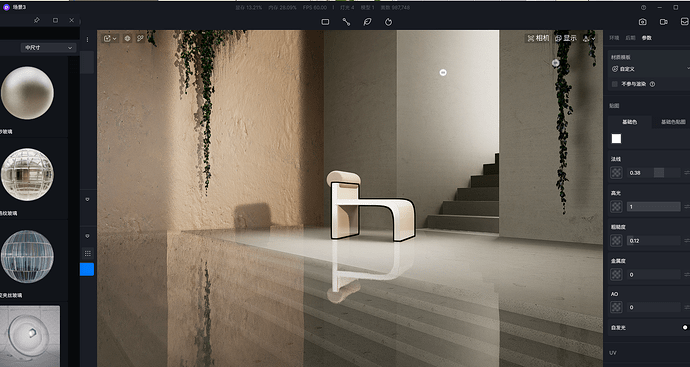This screenshot has height=367, width=690.
Task: Click the 相机 camera button in viewport
Action: pyautogui.click(x=538, y=38)
